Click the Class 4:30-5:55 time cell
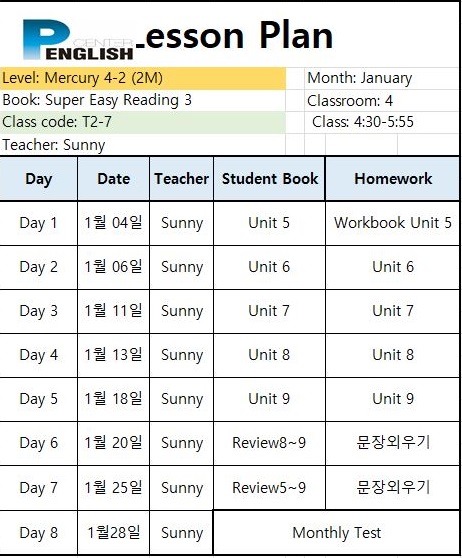Screen dimensions: 462x558 [x=382, y=122]
